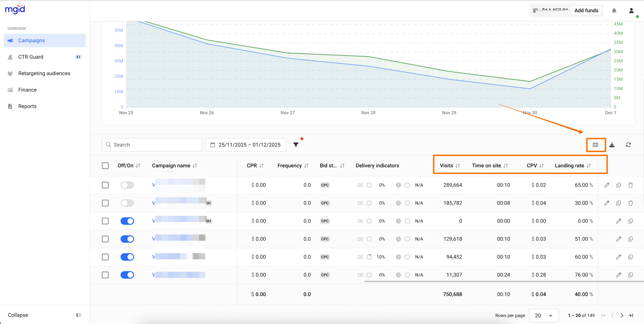Open the notifications bell
This screenshot has width=644, height=324.
614,11
